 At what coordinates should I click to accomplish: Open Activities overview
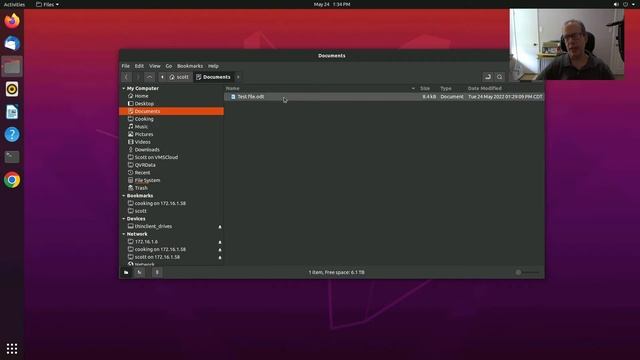point(14,4)
